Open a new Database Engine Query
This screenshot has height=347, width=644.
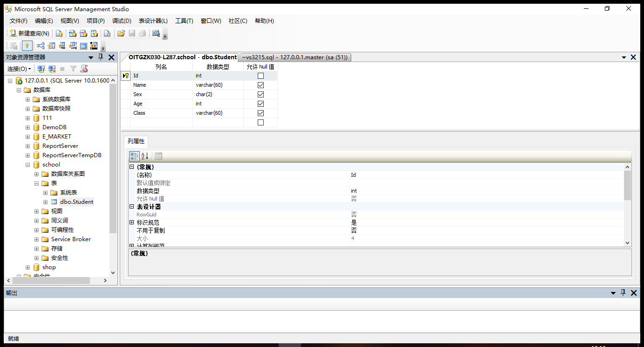(x=59, y=33)
